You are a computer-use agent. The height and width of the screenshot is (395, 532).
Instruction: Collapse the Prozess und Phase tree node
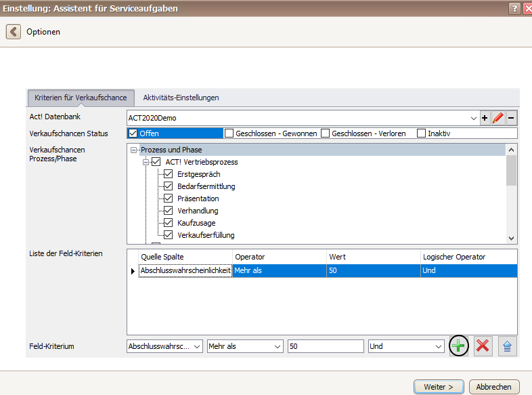click(x=134, y=150)
